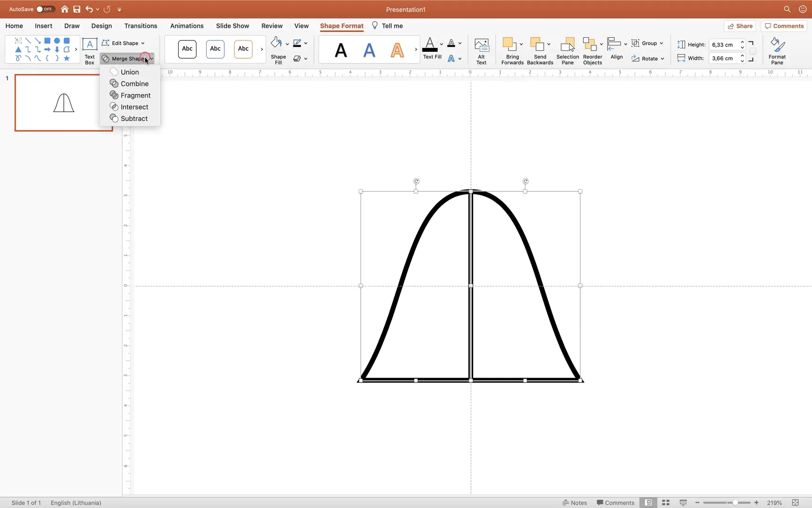
Task: Open the Align menu
Action: click(x=617, y=49)
